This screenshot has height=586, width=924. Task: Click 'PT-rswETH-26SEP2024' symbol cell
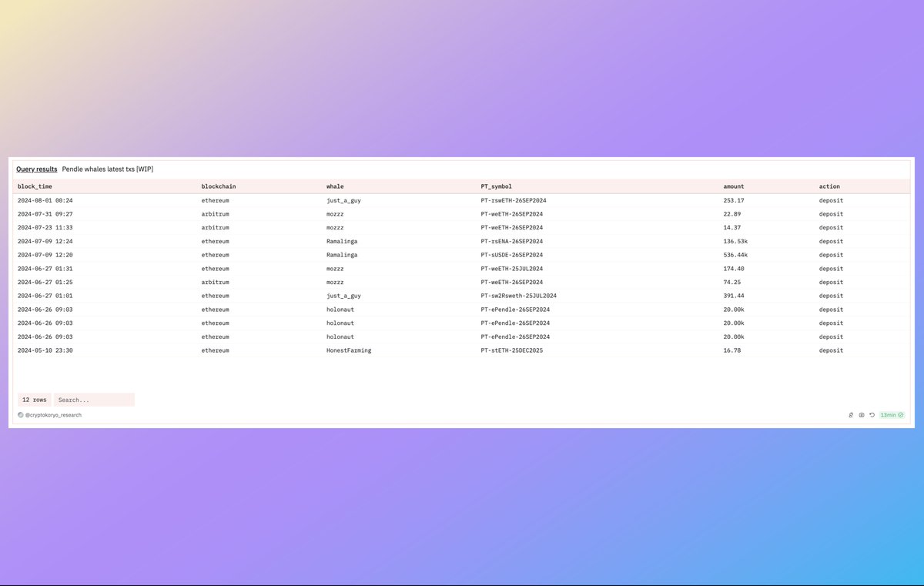click(x=515, y=200)
